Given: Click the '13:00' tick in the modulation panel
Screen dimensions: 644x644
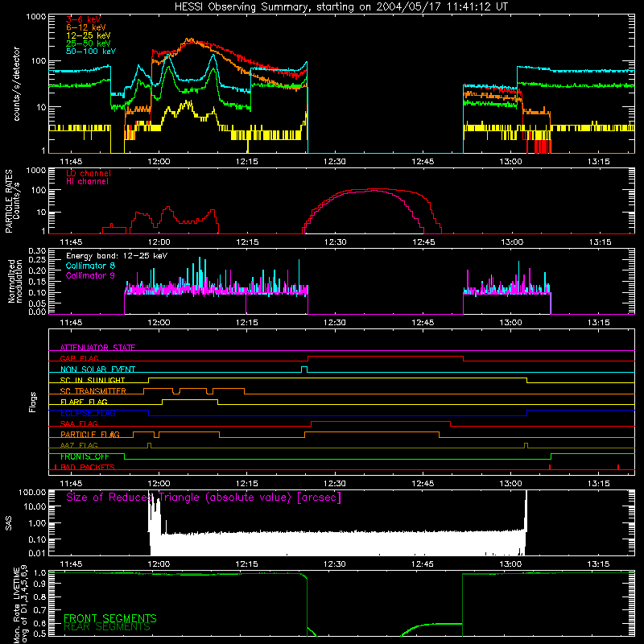Looking at the screenshot, I should point(510,323).
